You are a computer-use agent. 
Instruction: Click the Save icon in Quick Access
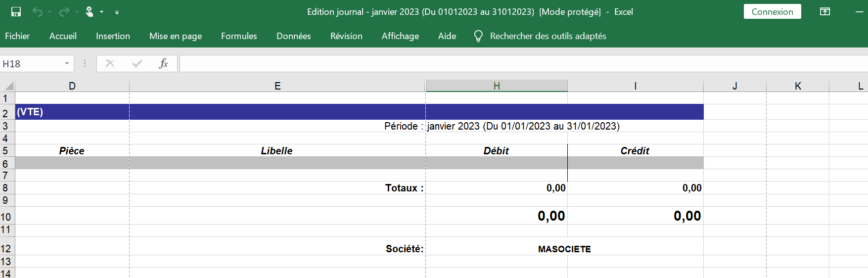point(16,12)
